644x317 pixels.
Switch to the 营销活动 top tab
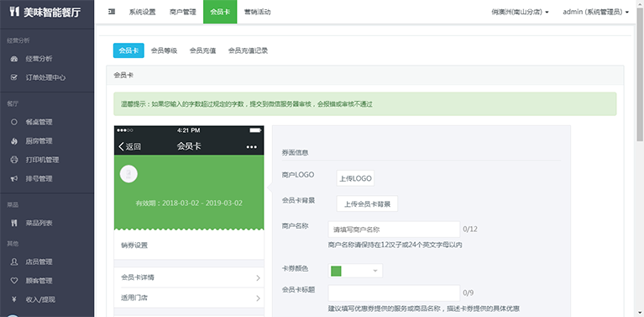pyautogui.click(x=257, y=12)
